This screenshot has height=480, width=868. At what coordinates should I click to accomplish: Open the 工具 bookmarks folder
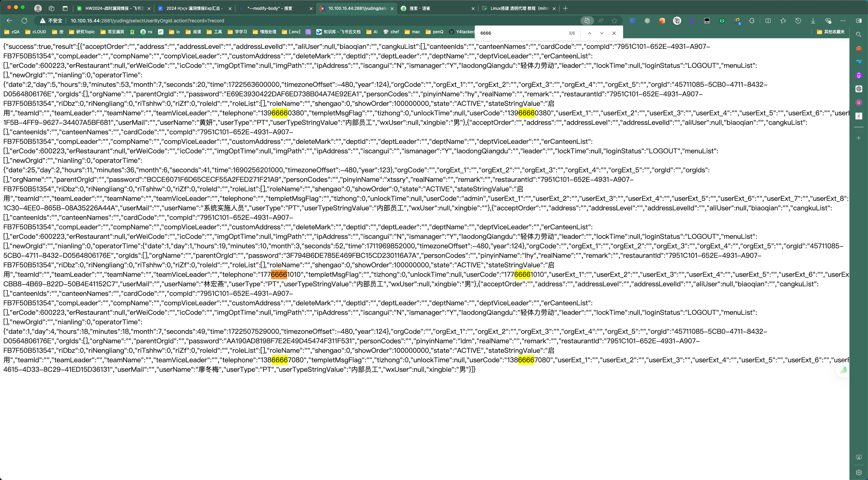pyautogui.click(x=214, y=32)
